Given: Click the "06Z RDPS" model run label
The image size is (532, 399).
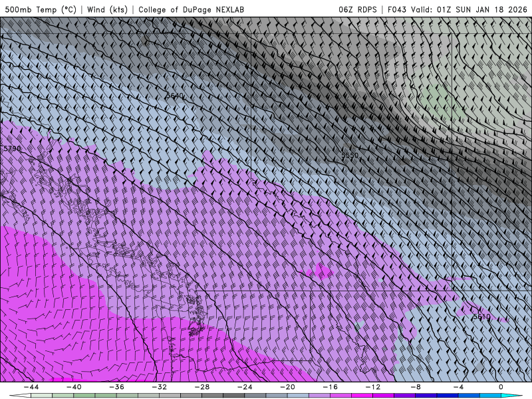Looking at the screenshot, I should point(358,9).
